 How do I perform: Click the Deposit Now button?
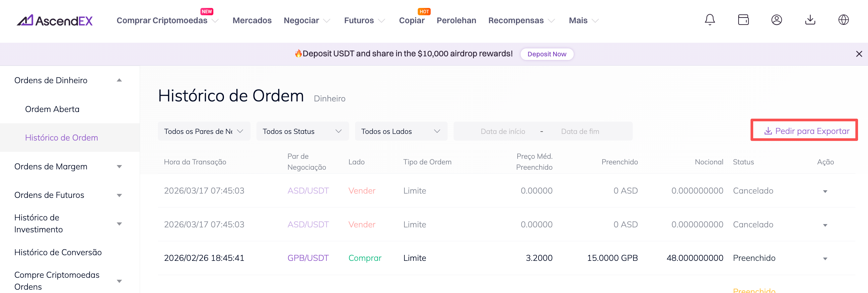coord(546,54)
